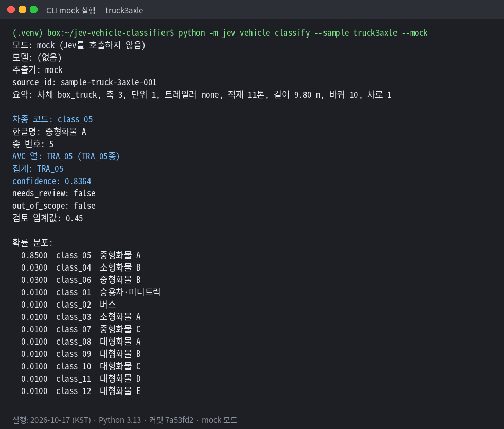Click the '확률 분포:' heading
The image size is (504, 429).
[32, 242]
